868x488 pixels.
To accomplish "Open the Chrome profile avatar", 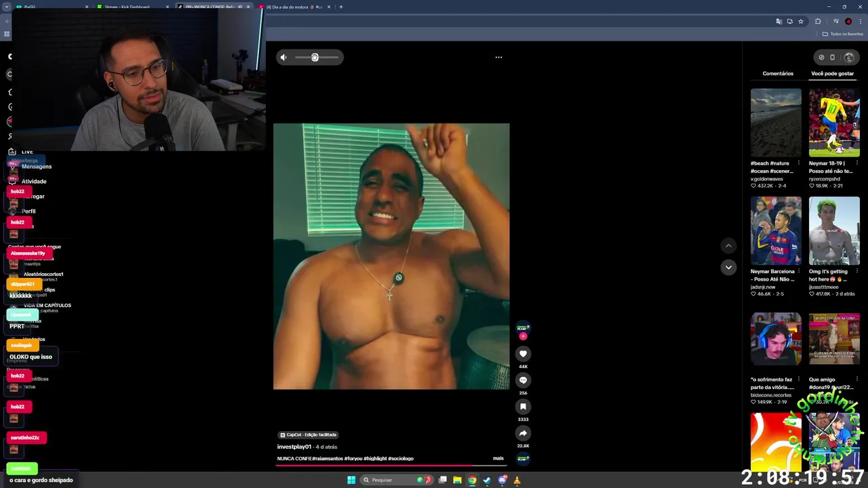I will 848,22.
